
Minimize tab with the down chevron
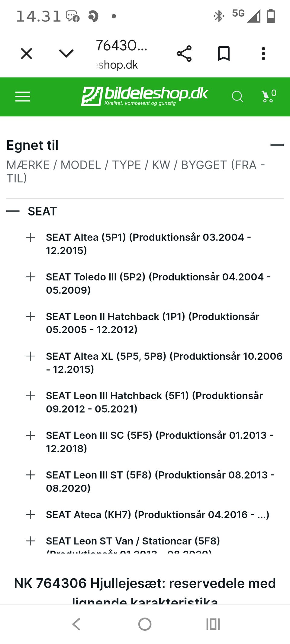(66, 53)
